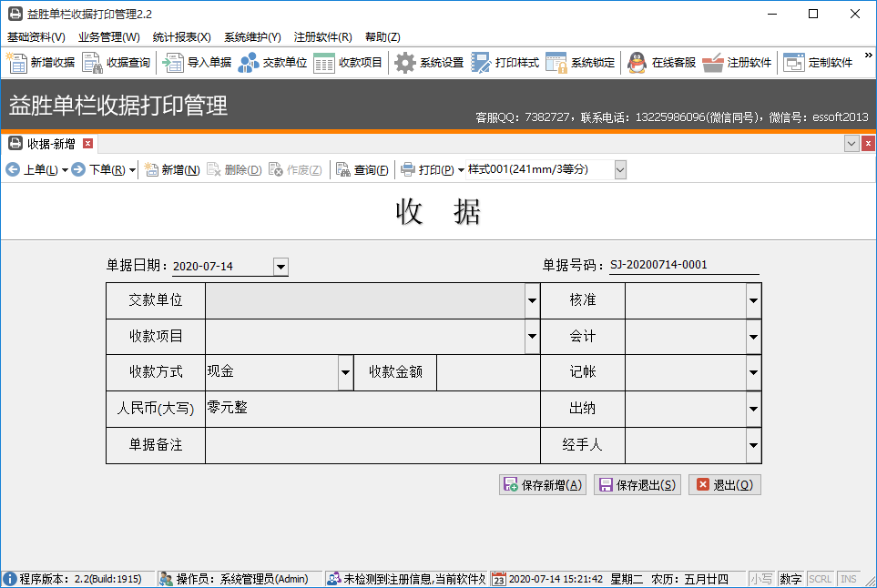The image size is (877, 588).
Task: Open the 打印样式 toolbar item
Action: click(505, 63)
